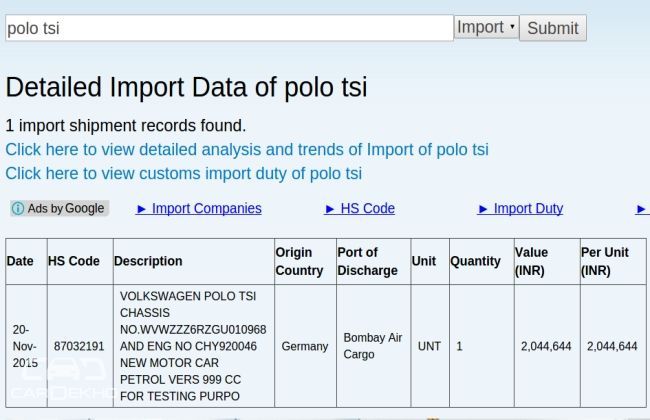650x420 pixels.
Task: Select the Bombay Air Cargo cell
Action: [374, 346]
